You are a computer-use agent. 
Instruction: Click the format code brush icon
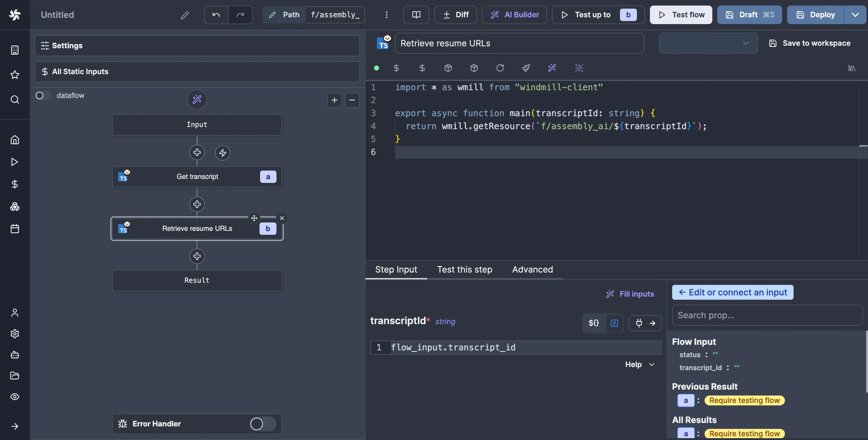[526, 68]
